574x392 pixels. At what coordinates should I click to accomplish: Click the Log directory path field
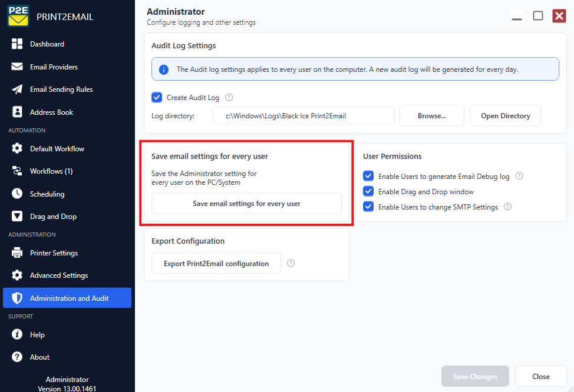[304, 115]
